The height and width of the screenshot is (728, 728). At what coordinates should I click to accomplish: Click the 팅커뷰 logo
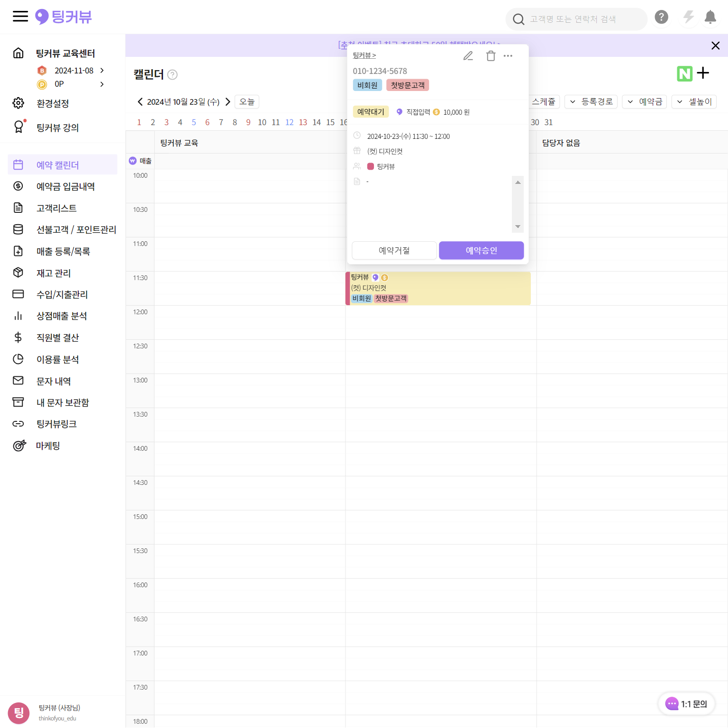pyautogui.click(x=64, y=17)
